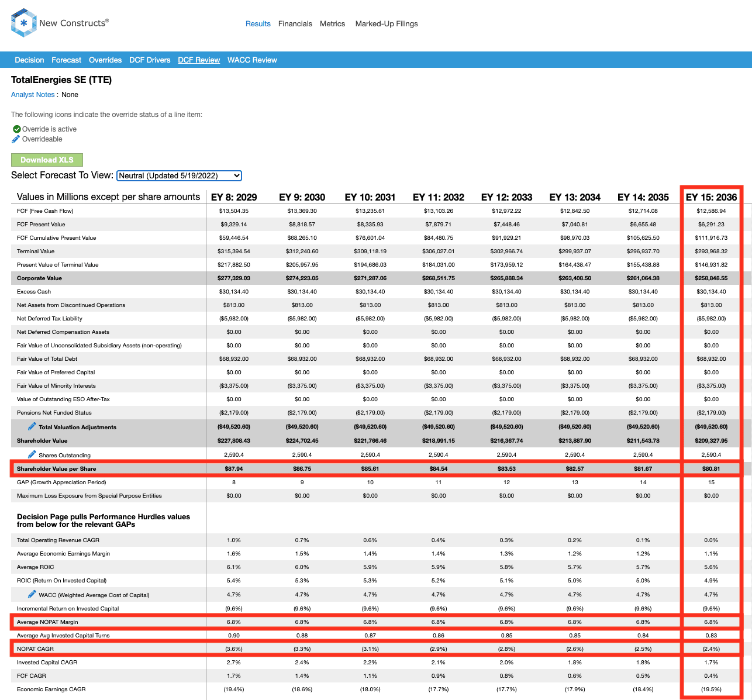The width and height of the screenshot is (752, 700).
Task: Open the Analyst Notes link
Action: point(33,95)
